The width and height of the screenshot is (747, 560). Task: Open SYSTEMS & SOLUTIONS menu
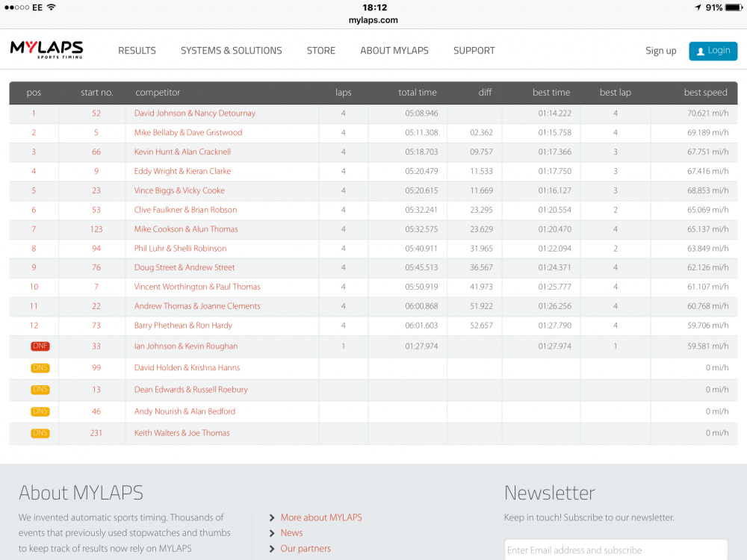coord(231,51)
